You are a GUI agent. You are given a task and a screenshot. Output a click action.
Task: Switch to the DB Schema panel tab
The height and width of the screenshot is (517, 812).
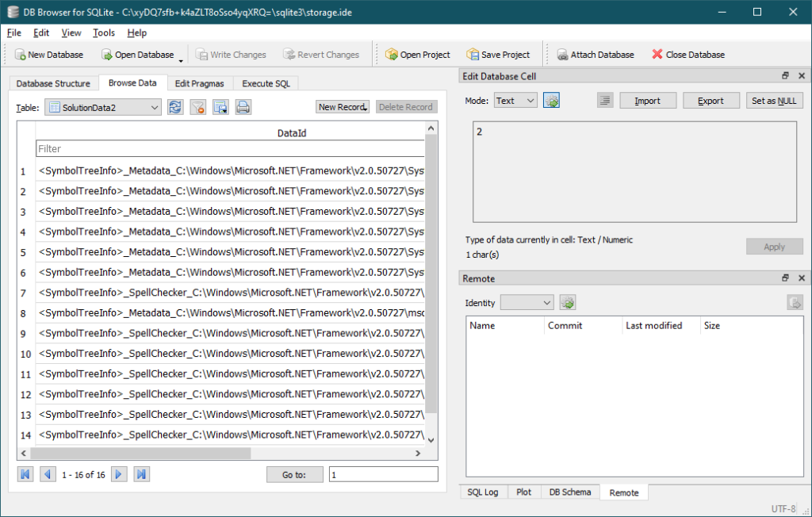point(569,492)
